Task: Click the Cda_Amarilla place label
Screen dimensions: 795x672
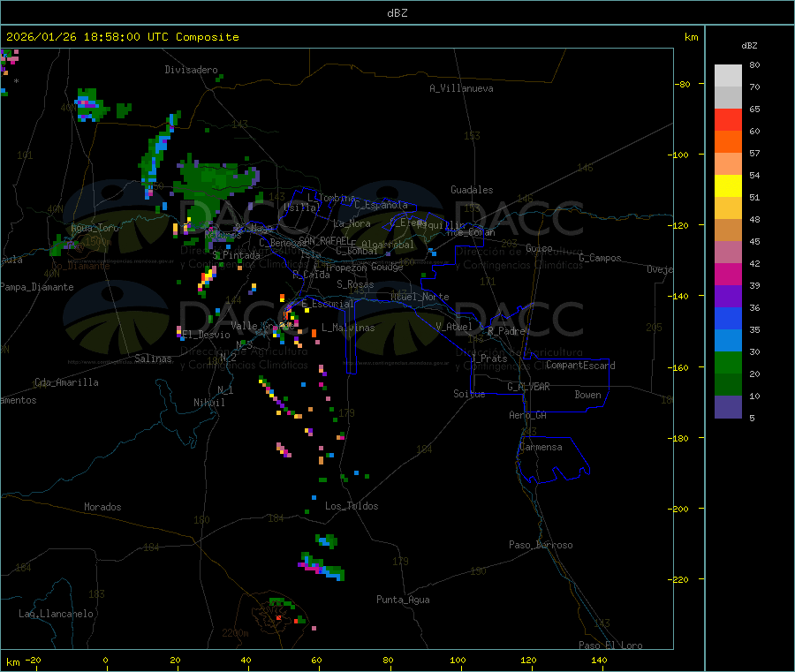Action: click(66, 382)
